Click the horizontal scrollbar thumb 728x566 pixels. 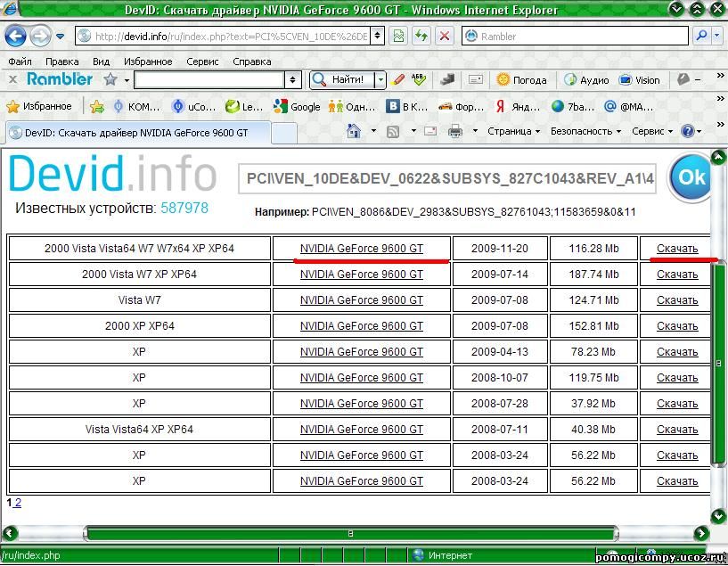click(350, 534)
